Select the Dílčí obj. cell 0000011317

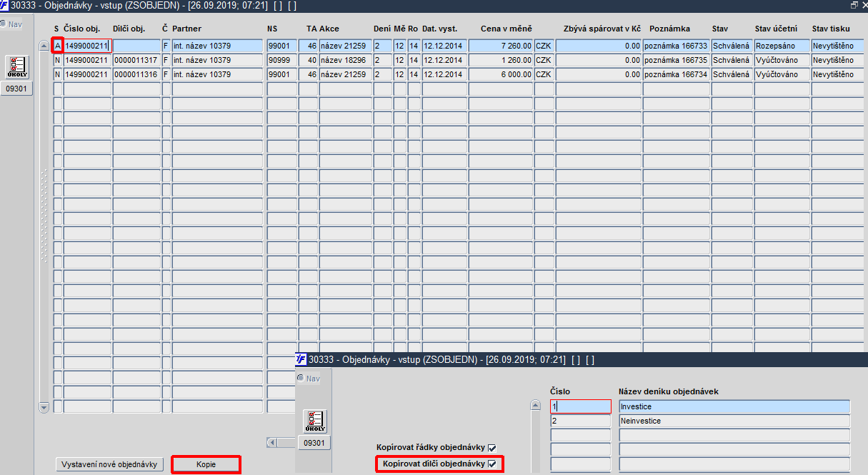coord(136,60)
